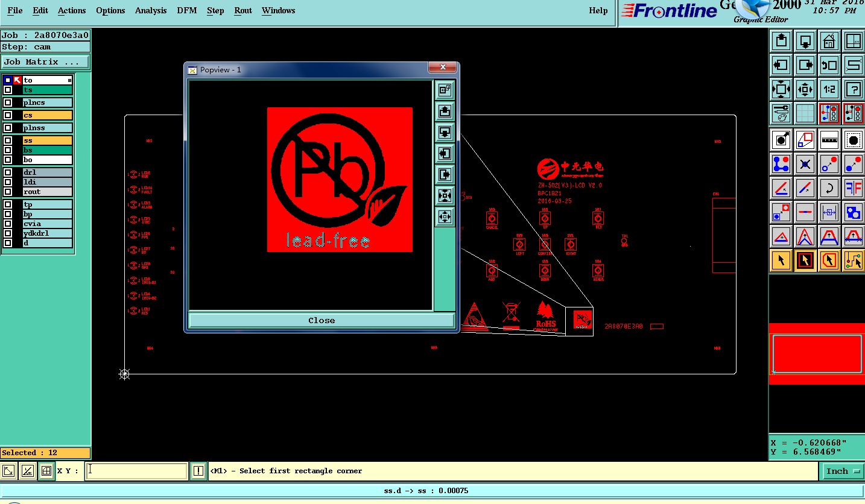Select the polygon-selection arrow tool

coord(829,260)
